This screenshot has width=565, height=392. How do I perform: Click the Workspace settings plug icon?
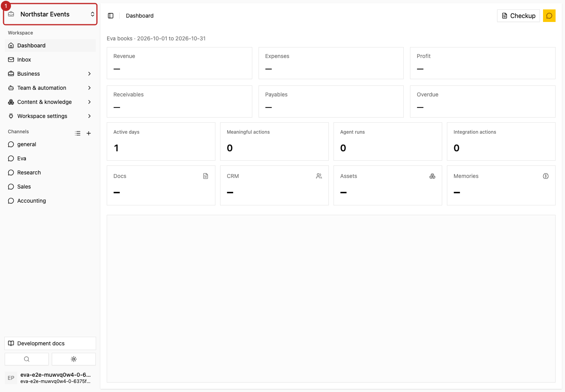[x=11, y=116]
